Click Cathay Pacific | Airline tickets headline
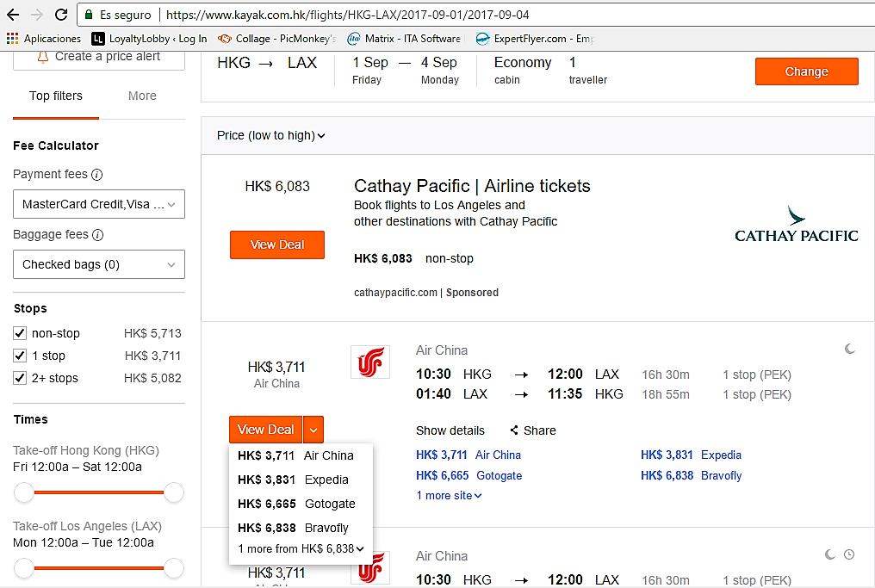The width and height of the screenshot is (875, 588). click(472, 186)
